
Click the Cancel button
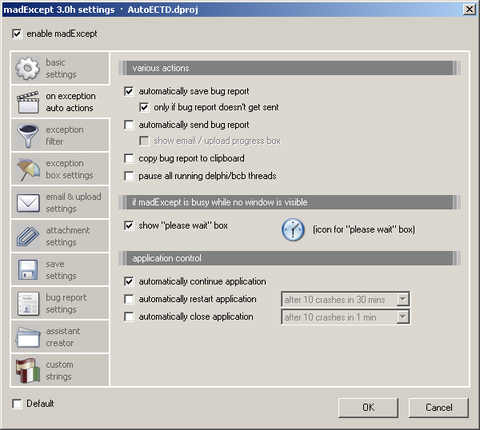[439, 407]
